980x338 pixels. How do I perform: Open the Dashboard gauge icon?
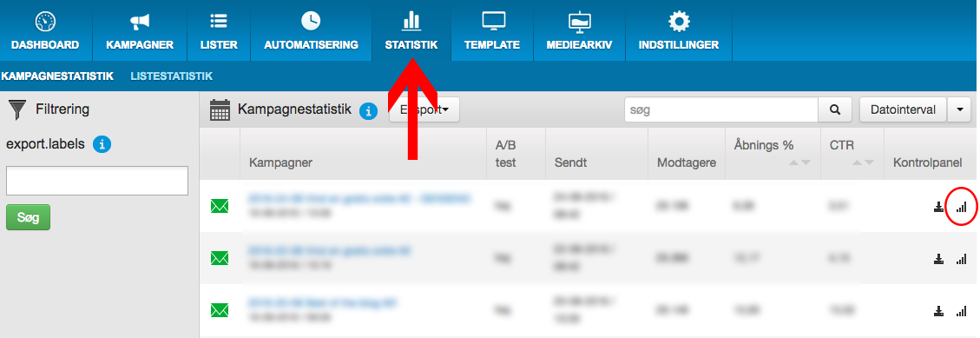coord(45,23)
